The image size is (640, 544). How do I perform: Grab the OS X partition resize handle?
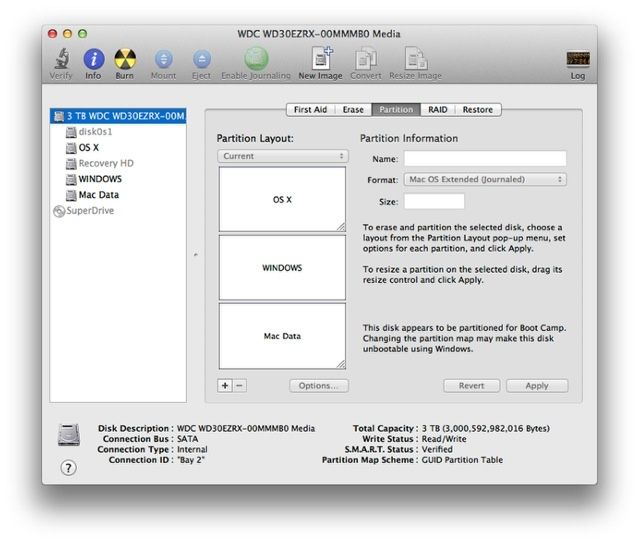(x=341, y=227)
